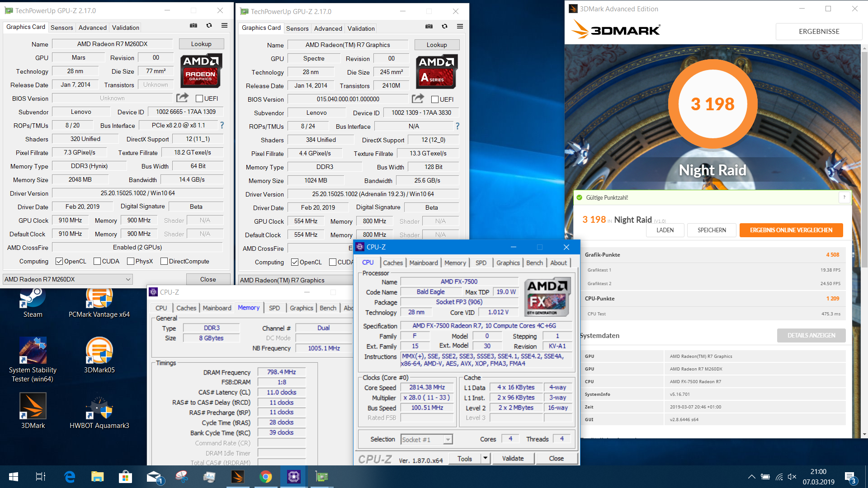Open System Stability Tester desktop shortcut
The width and height of the screenshot is (868, 488).
pyautogui.click(x=33, y=360)
